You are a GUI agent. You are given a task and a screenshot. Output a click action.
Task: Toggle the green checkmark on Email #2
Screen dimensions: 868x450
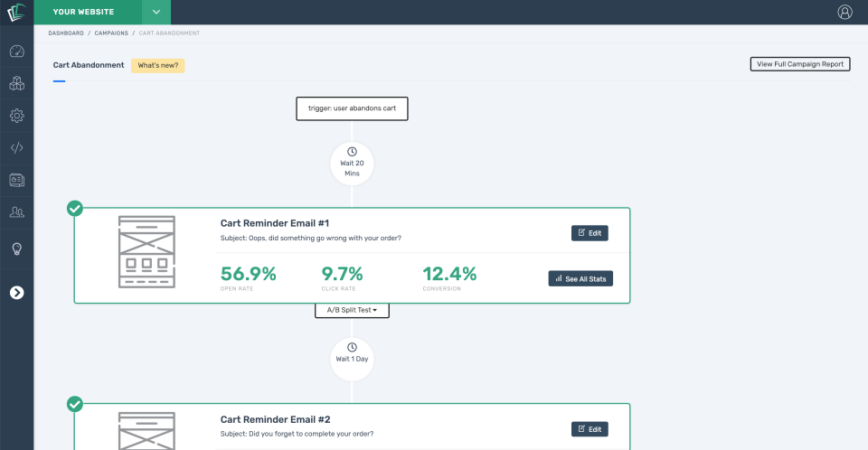click(75, 404)
